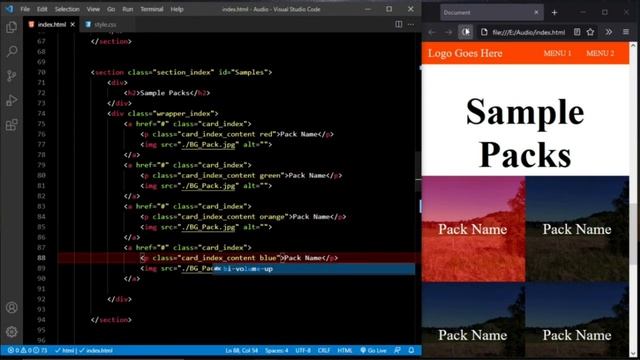
Task: Open new browser tab with plus
Action: (554, 13)
